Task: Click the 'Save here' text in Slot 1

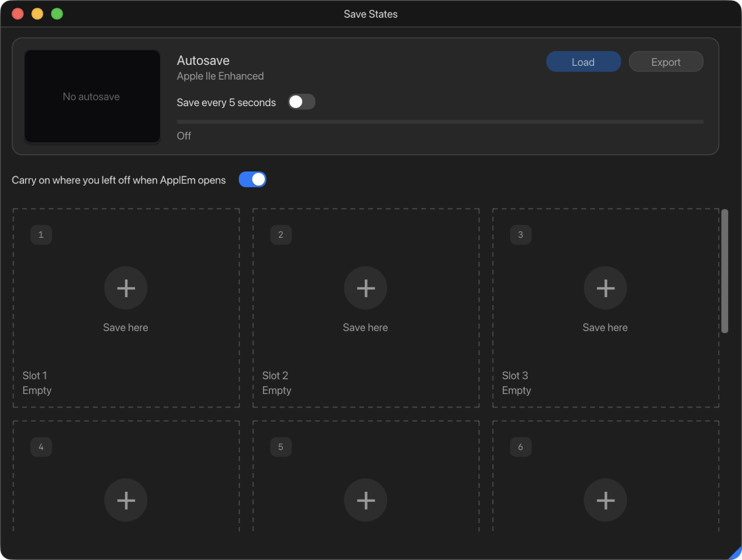Action: pos(126,327)
